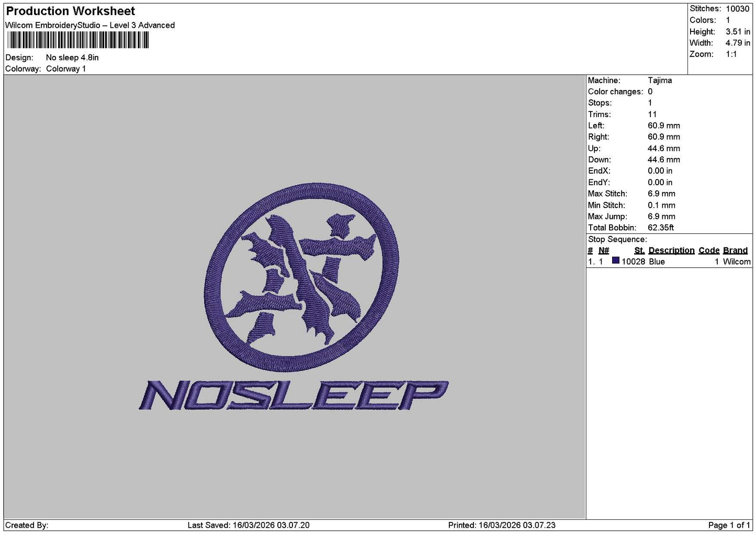756x534 pixels.
Task: Click the stitch count value 10030
Action: click(x=737, y=8)
